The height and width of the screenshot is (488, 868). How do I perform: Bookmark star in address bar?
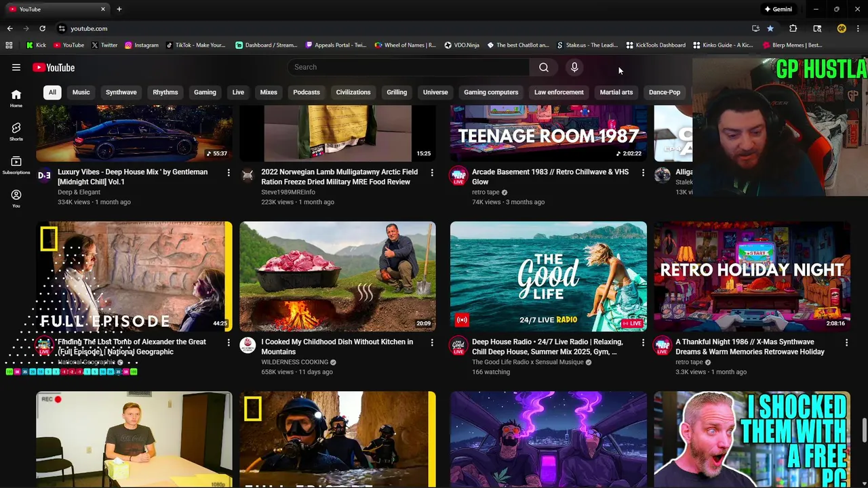tap(770, 28)
